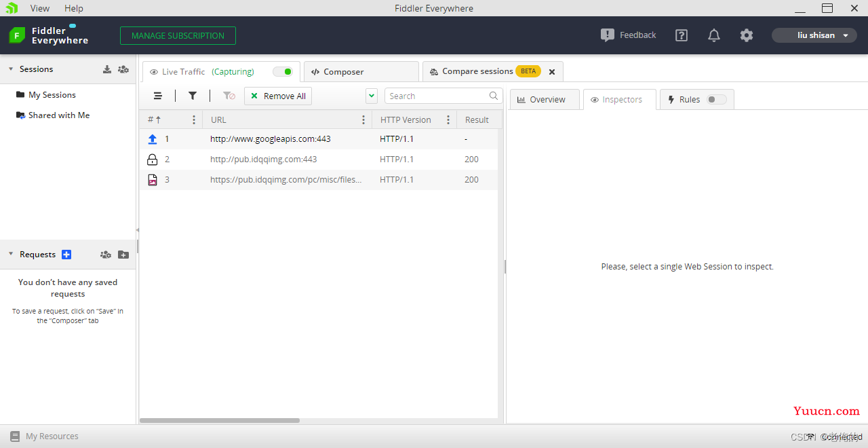
Task: Open the settings gear
Action: tap(747, 35)
